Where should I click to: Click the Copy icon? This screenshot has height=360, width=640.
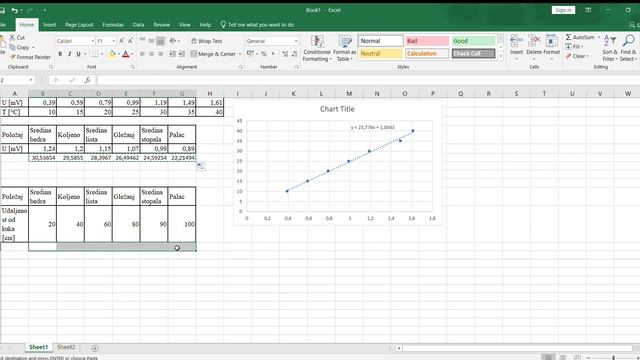[12, 47]
